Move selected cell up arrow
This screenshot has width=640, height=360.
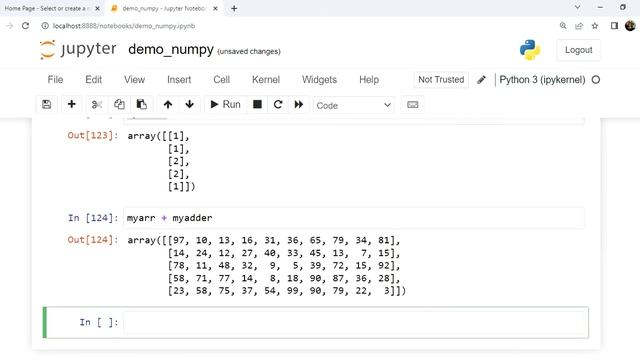[168, 104]
